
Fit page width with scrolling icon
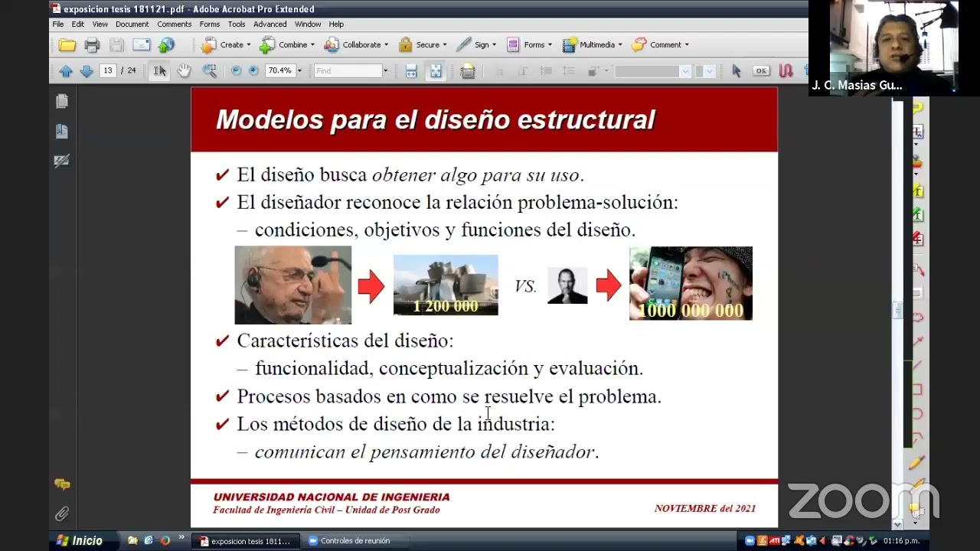(x=411, y=71)
